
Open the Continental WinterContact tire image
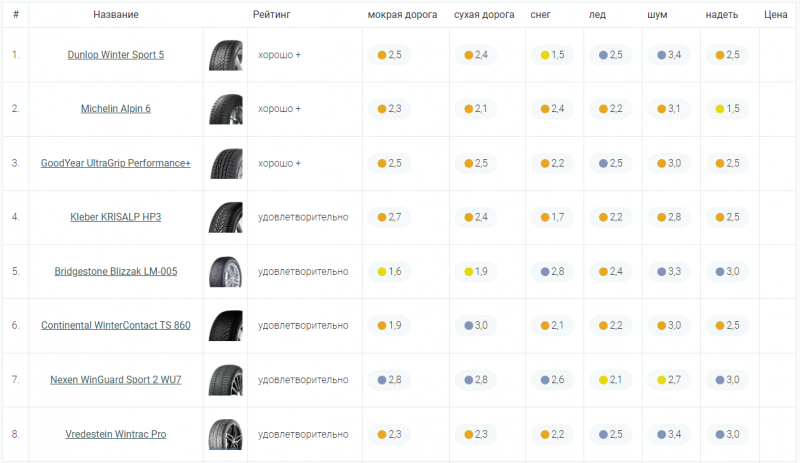(x=225, y=325)
